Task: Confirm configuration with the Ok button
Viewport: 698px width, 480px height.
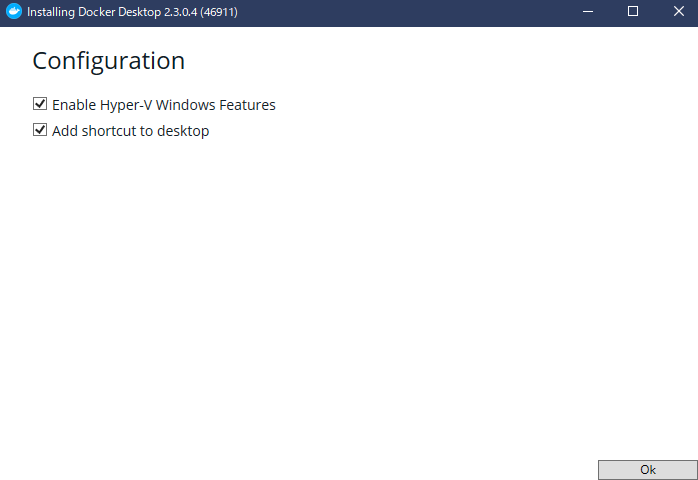Action: tap(648, 470)
